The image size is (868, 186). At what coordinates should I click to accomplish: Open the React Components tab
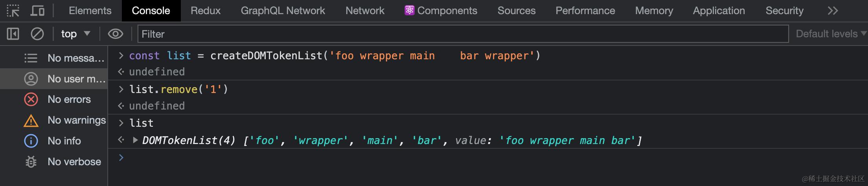click(x=441, y=11)
